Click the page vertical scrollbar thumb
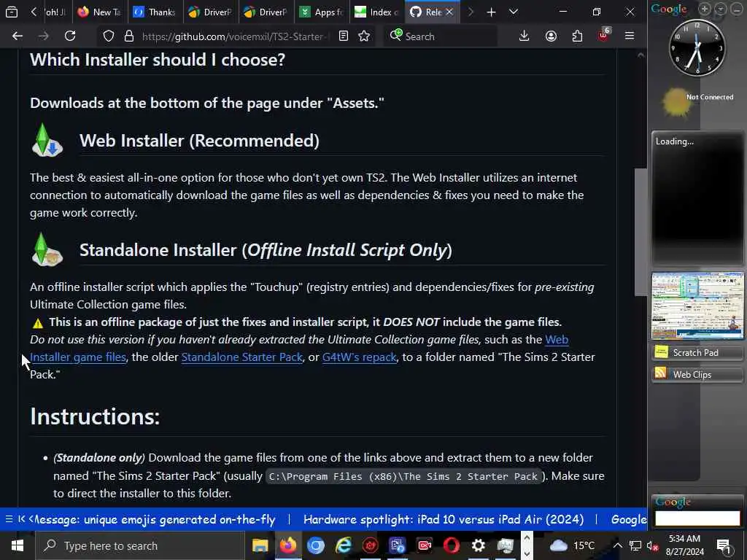 640,232
